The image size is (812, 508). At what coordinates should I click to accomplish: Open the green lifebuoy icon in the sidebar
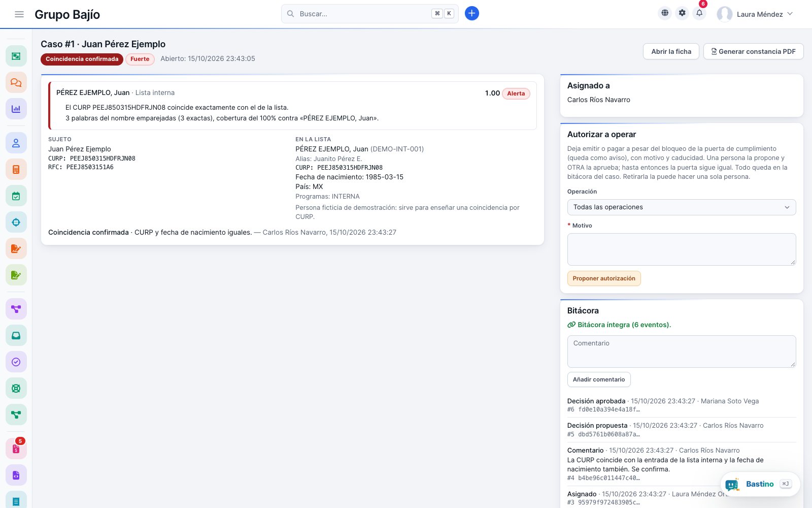pos(16,388)
